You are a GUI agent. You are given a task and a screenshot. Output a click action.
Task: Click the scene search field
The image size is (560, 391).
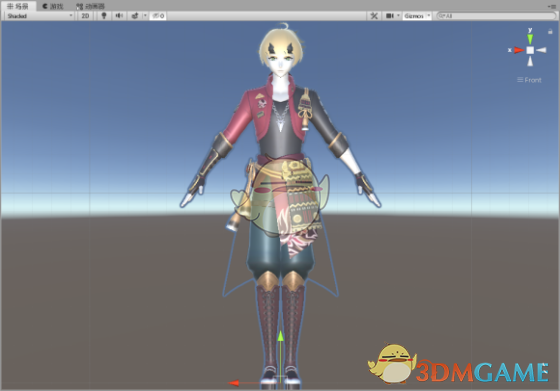pos(496,16)
